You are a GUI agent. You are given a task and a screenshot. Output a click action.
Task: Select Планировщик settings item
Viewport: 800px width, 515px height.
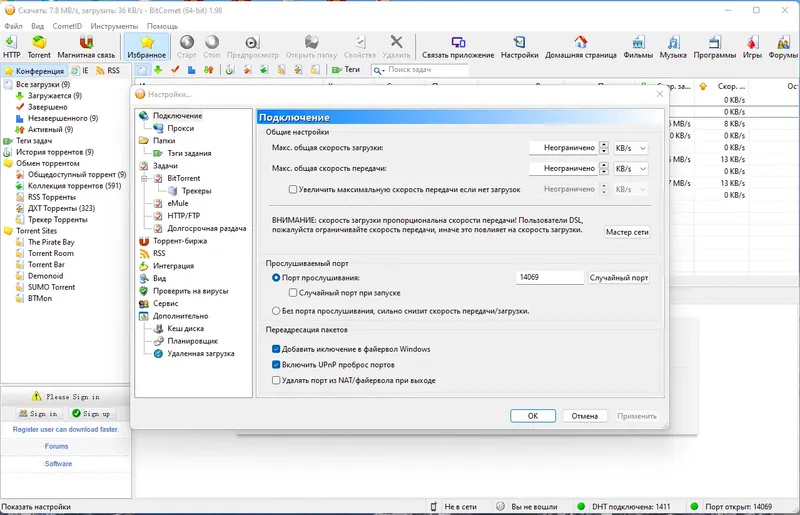[192, 341]
